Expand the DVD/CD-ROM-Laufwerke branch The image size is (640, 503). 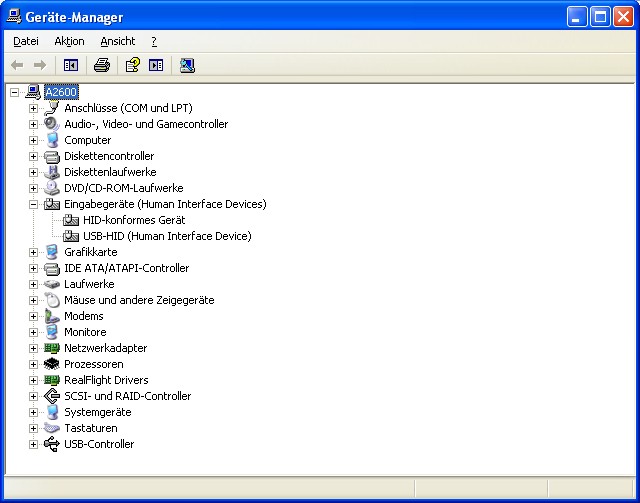point(33,188)
